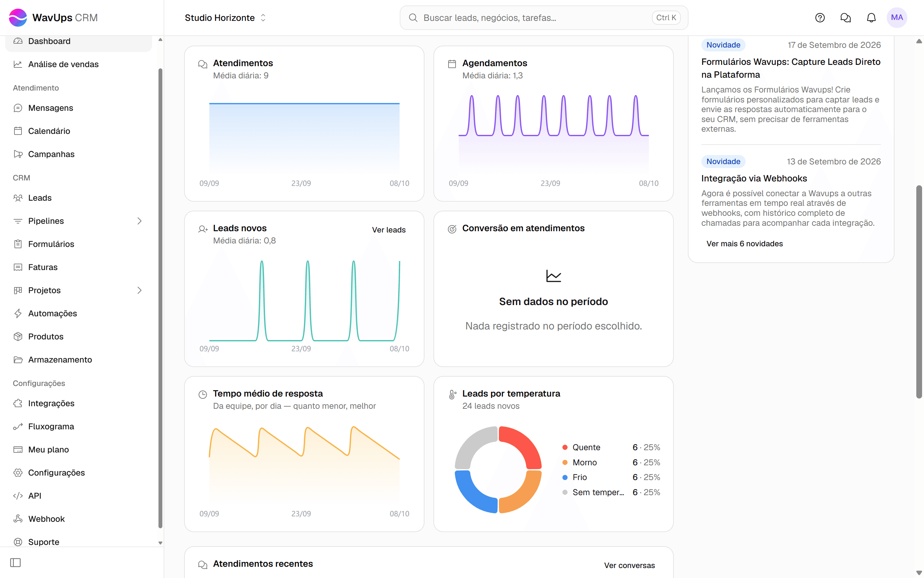Click the red Quente donut segment
The height and width of the screenshot is (578, 924).
pos(525,443)
